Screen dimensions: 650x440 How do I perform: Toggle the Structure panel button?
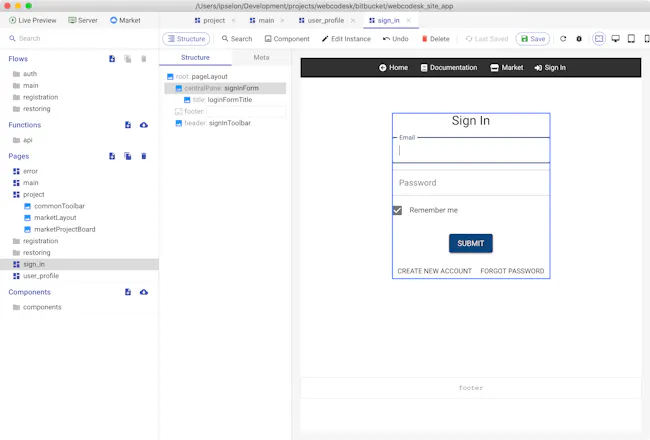(186, 39)
